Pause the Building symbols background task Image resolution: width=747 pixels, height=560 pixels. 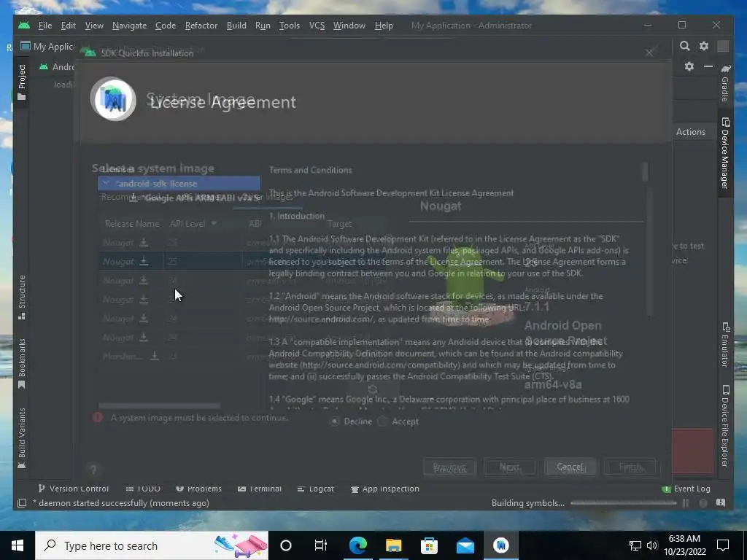click(x=686, y=503)
